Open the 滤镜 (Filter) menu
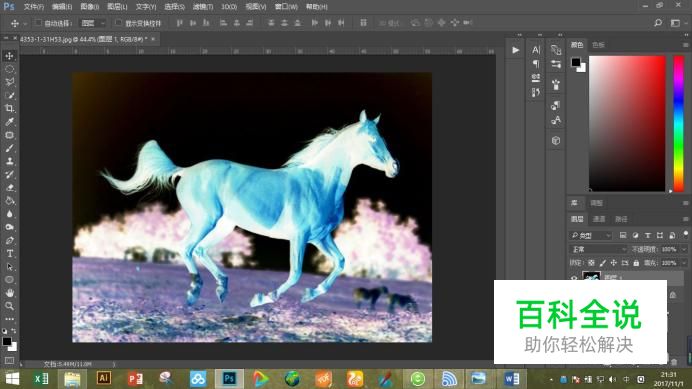This screenshot has width=692, height=389. [203, 7]
